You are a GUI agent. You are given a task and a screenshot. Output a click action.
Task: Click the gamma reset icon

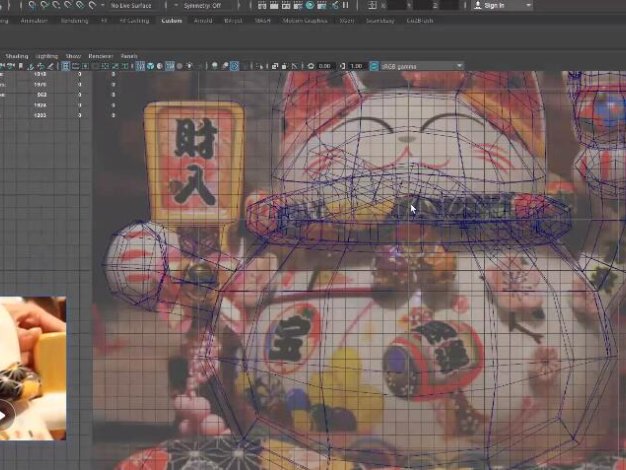(342, 66)
